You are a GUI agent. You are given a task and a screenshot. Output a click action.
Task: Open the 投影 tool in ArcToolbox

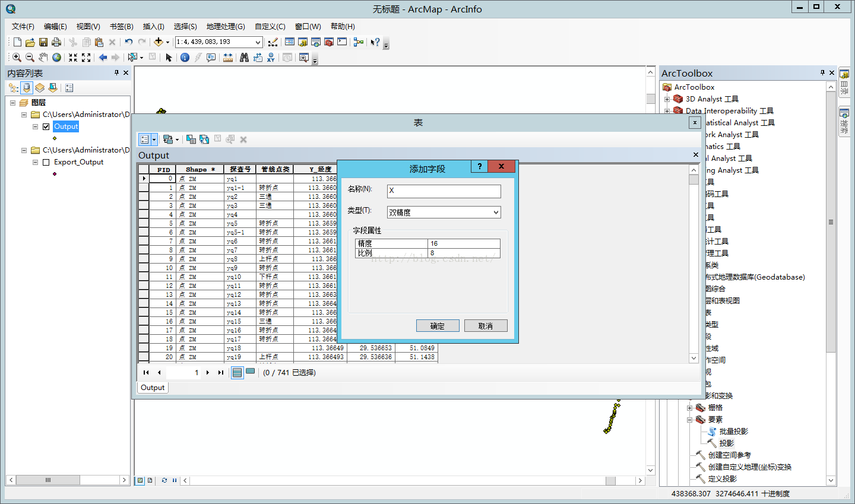coord(727,443)
